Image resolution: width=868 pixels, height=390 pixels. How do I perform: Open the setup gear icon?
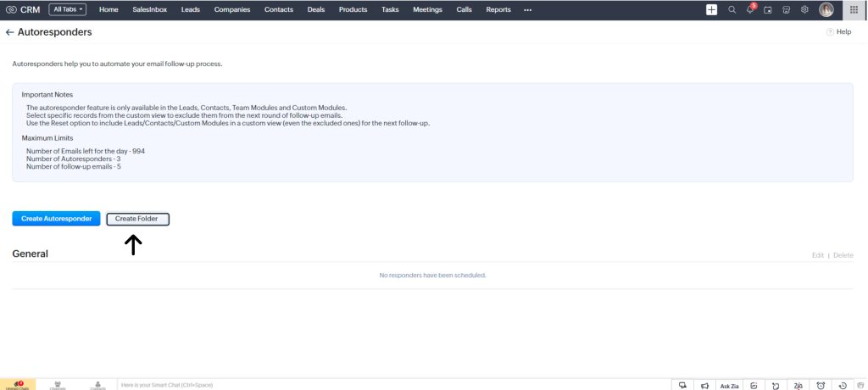tap(804, 9)
